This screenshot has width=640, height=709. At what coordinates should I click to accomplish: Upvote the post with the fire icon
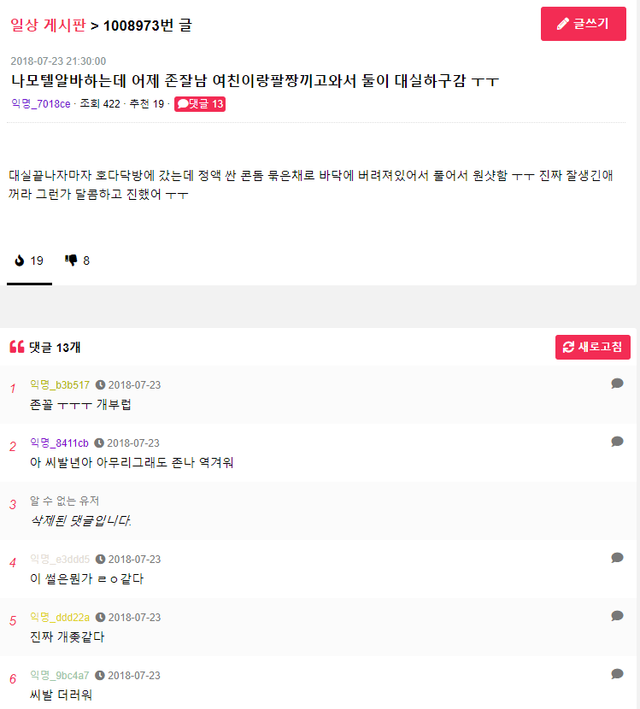[29, 261]
